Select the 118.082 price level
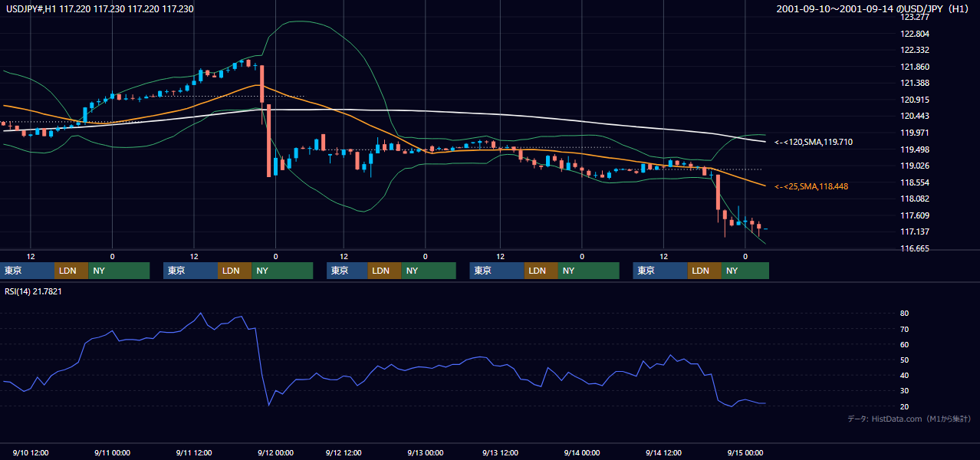 click(914, 199)
